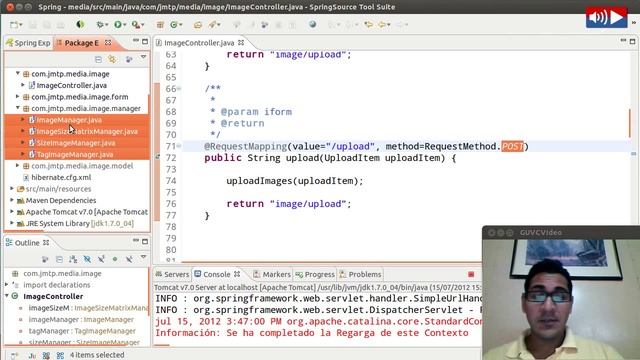This screenshot has height=360, width=640.
Task: Collapse the com.jmtp.media.image.manager package
Action: [x=18, y=108]
